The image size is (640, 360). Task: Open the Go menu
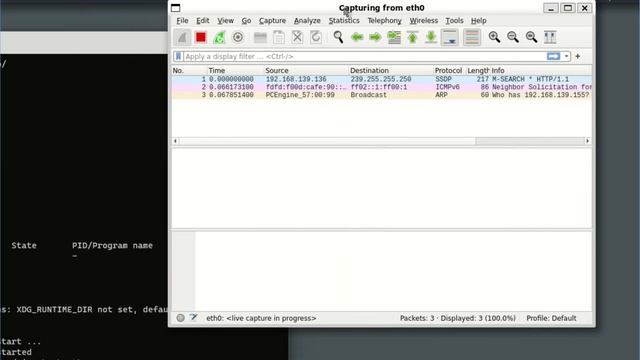click(x=246, y=20)
